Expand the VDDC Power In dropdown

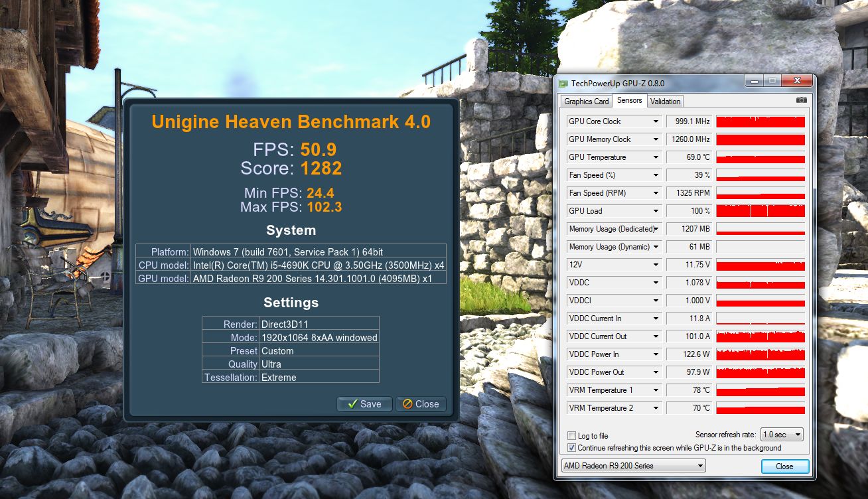coord(656,354)
